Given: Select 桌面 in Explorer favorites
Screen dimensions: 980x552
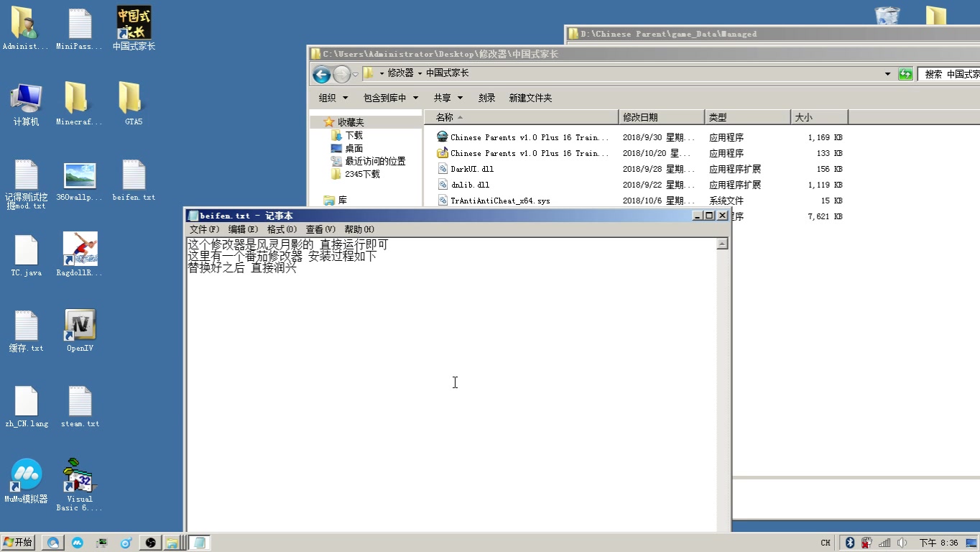Looking at the screenshot, I should (354, 148).
